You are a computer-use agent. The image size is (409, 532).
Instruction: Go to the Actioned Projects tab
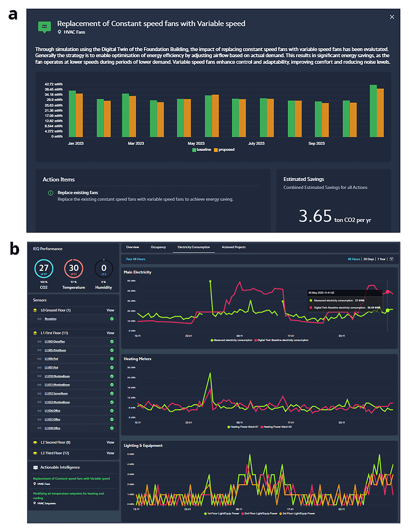click(x=234, y=247)
